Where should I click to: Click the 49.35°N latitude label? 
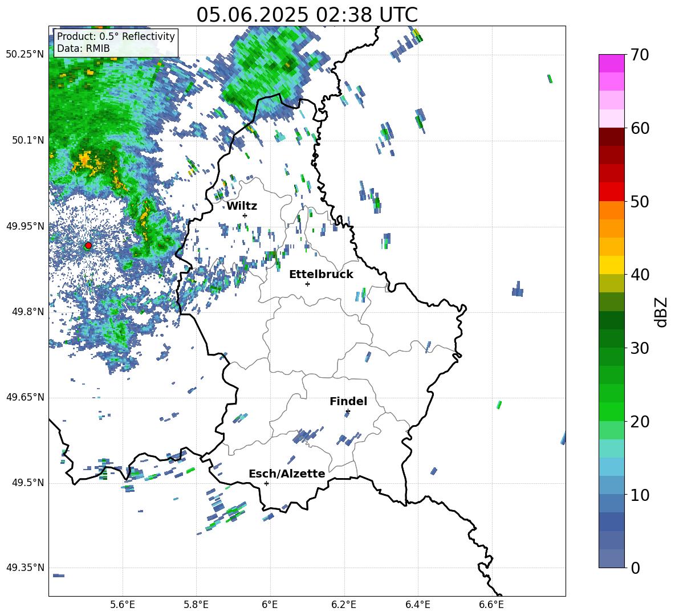[x=25, y=568]
